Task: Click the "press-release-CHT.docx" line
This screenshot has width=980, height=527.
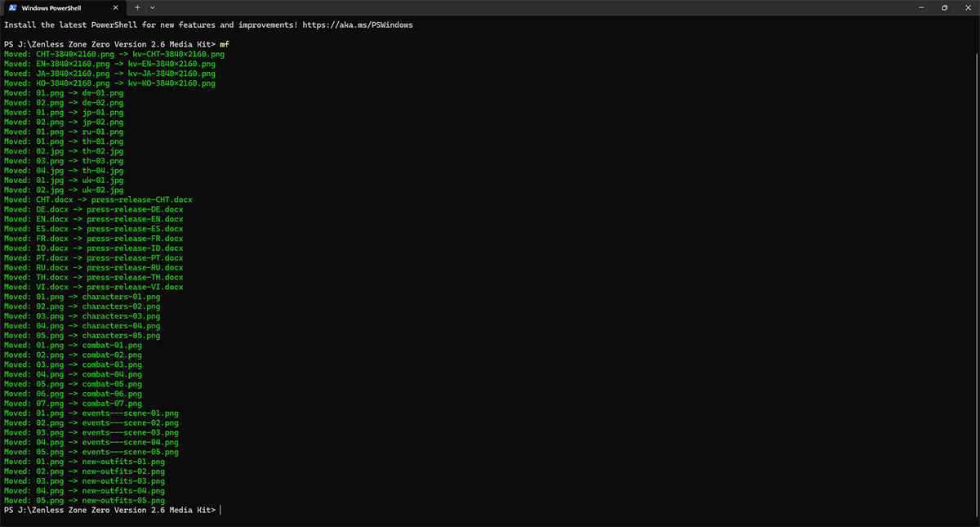Action: tap(98, 199)
